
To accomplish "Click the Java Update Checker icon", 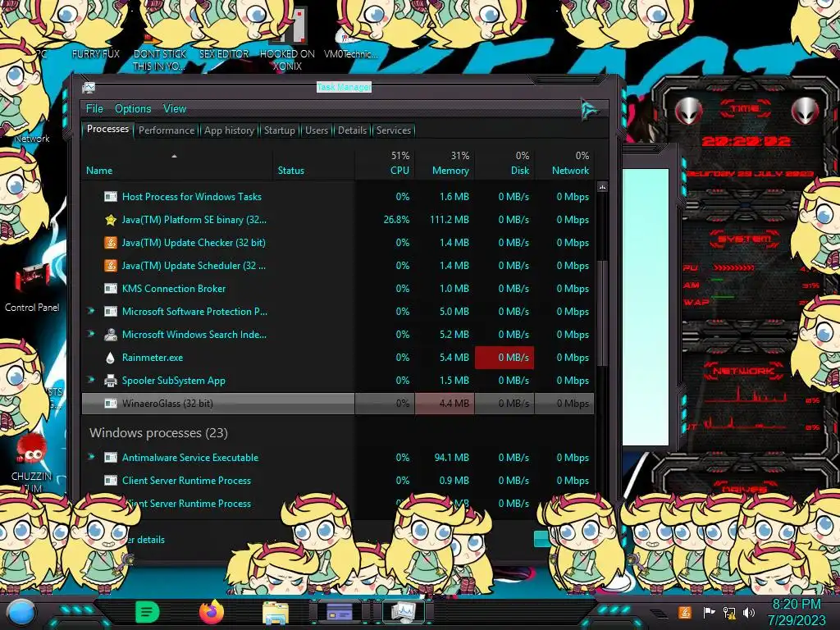I will [x=111, y=243].
